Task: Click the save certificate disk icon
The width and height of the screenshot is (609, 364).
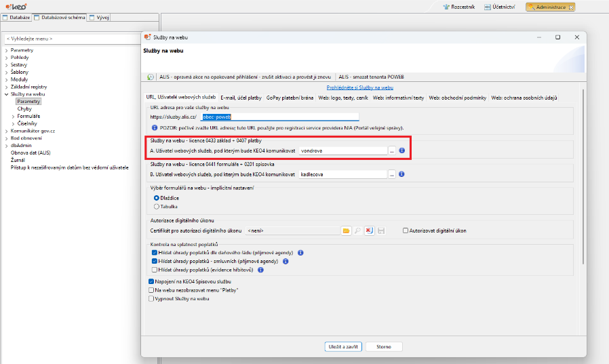Action: tap(381, 231)
